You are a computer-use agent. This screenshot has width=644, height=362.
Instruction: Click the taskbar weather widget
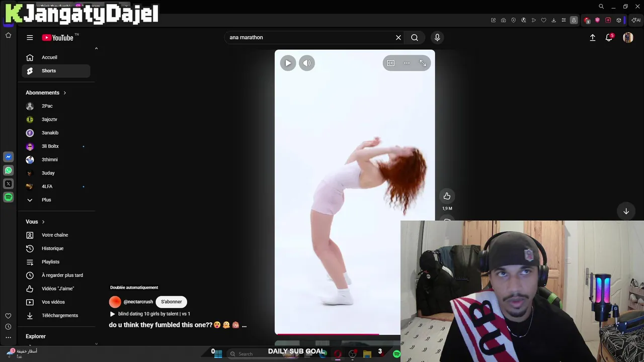[23, 353]
